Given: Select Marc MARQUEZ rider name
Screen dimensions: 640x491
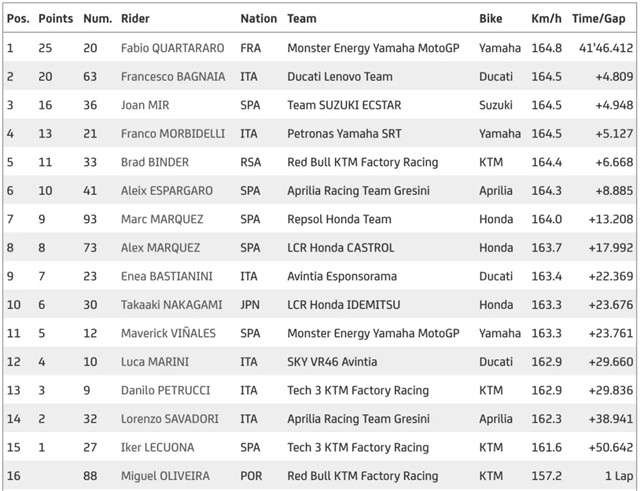Looking at the screenshot, I should click(162, 219).
